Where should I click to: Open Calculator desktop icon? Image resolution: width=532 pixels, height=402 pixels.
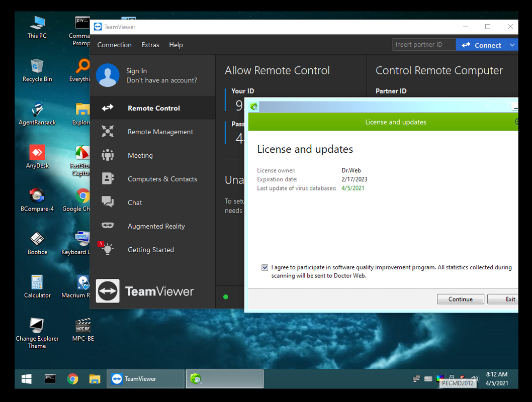pyautogui.click(x=37, y=287)
